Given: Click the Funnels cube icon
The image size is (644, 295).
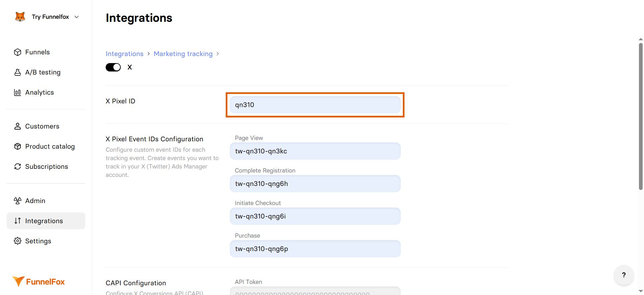Looking at the screenshot, I should point(17,52).
